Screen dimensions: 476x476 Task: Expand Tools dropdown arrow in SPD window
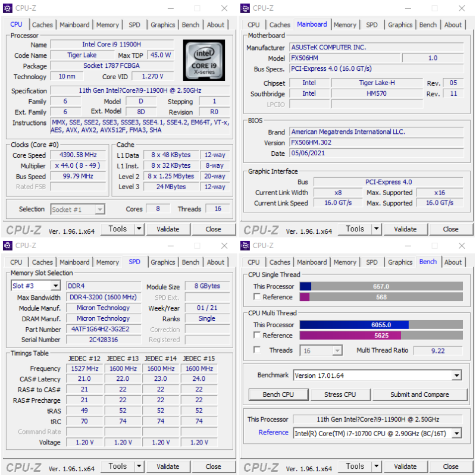(139, 466)
